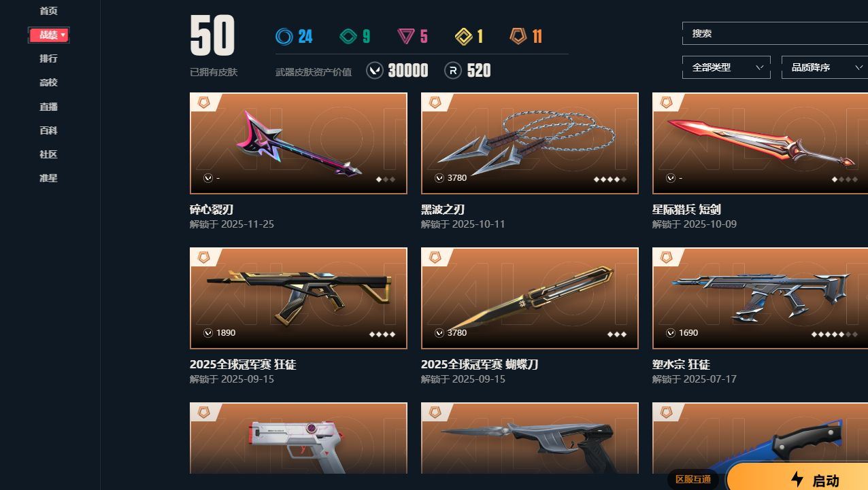Click the orange pentagon Exclusive tier icon
Viewport: 868px width, 490px height.
click(518, 36)
